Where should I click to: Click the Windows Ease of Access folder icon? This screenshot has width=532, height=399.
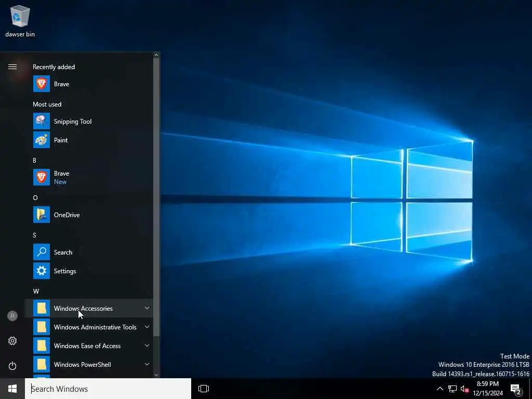(42, 345)
